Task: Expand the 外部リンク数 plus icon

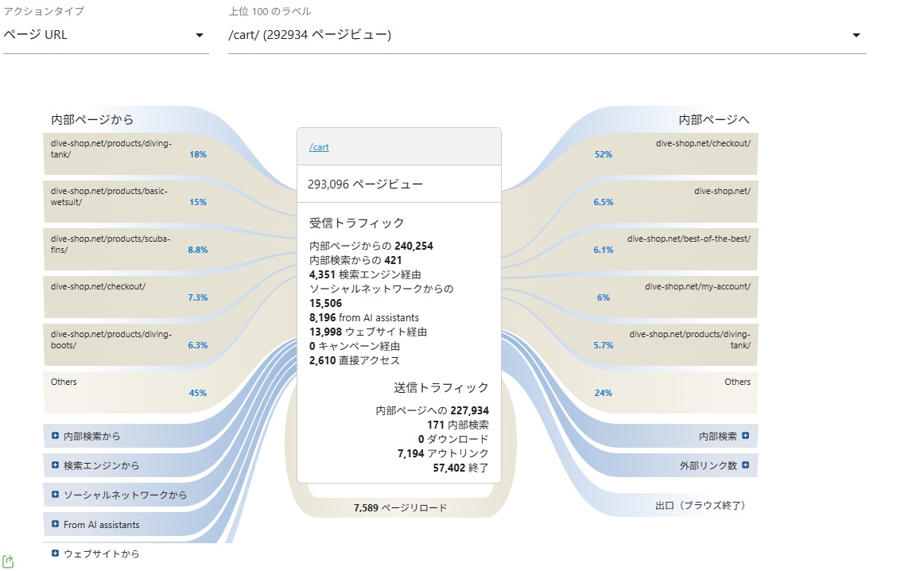Action: [x=745, y=465]
